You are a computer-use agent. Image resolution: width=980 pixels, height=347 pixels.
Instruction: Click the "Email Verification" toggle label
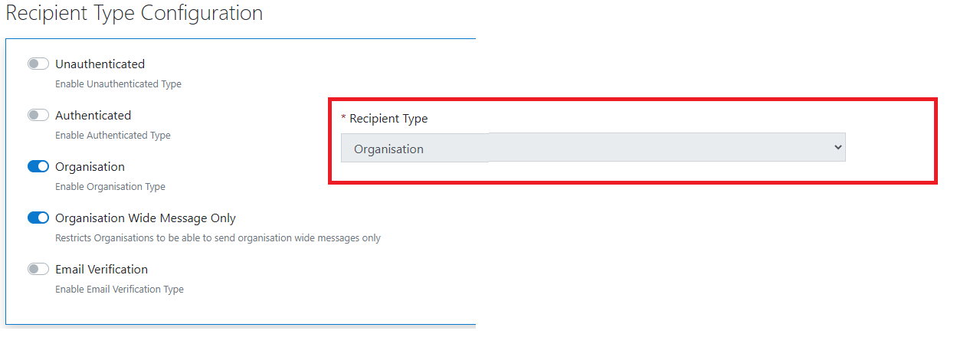coord(101,270)
